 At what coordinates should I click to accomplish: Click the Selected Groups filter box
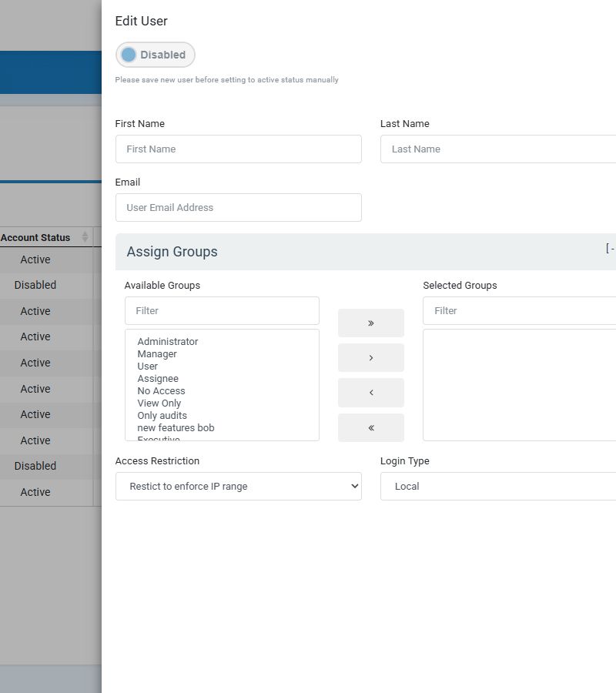[519, 311]
